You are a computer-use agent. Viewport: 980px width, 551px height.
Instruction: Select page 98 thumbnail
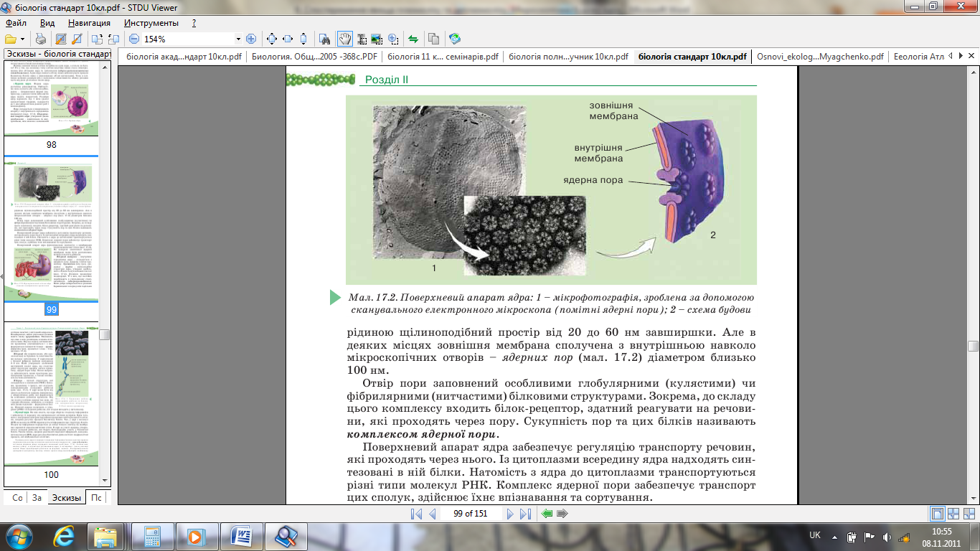coord(52,98)
